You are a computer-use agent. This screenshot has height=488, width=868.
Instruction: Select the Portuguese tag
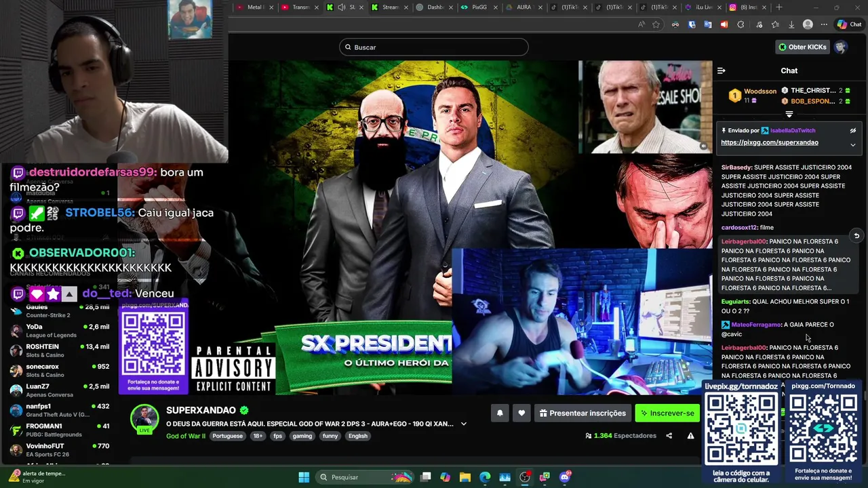(227, 436)
